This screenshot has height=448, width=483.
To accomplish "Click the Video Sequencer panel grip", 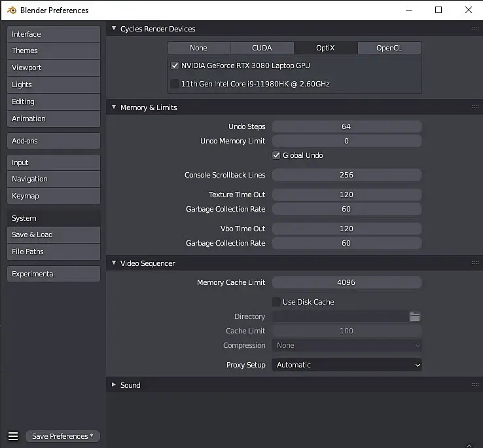I will tap(475, 263).
